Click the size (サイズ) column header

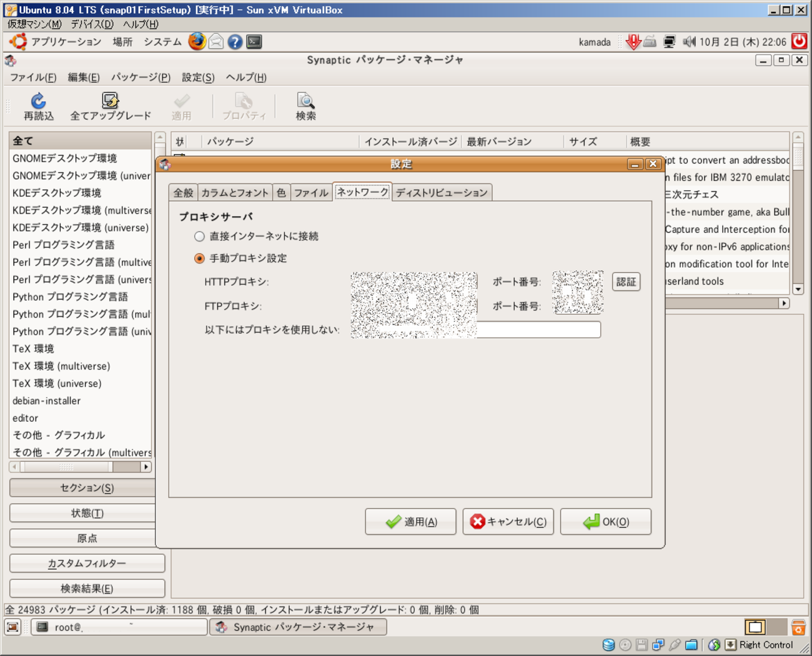coord(594,142)
